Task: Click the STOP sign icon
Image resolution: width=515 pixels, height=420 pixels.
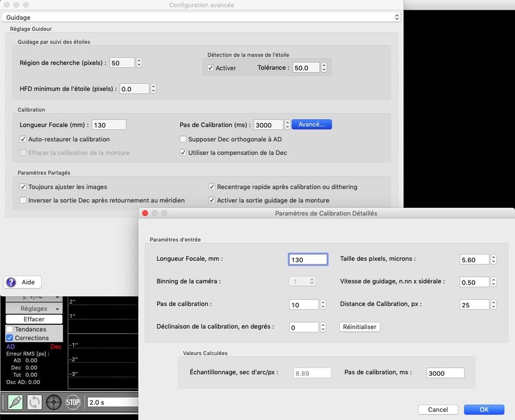Action: 73,402
